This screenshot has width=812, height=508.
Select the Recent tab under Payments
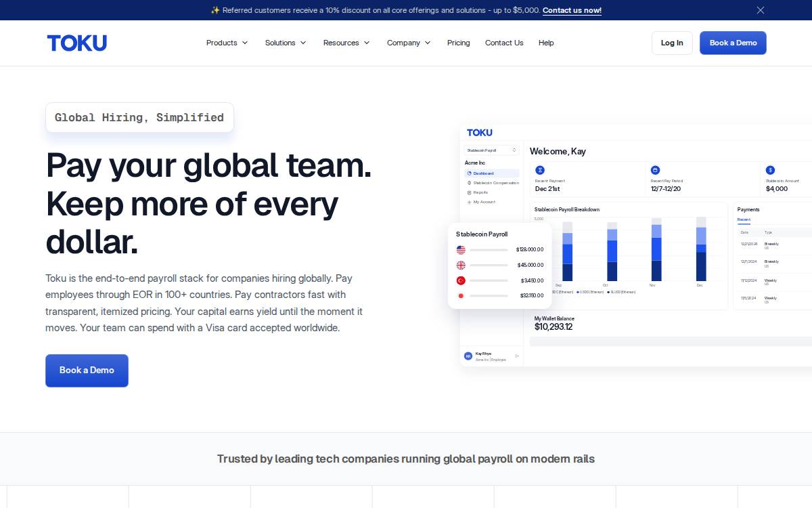744,220
